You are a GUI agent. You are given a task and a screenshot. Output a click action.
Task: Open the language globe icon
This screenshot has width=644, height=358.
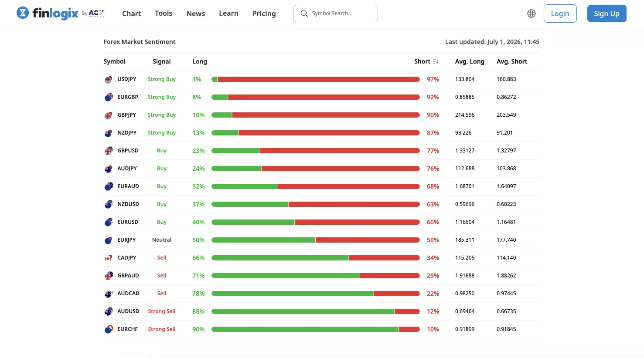click(532, 14)
